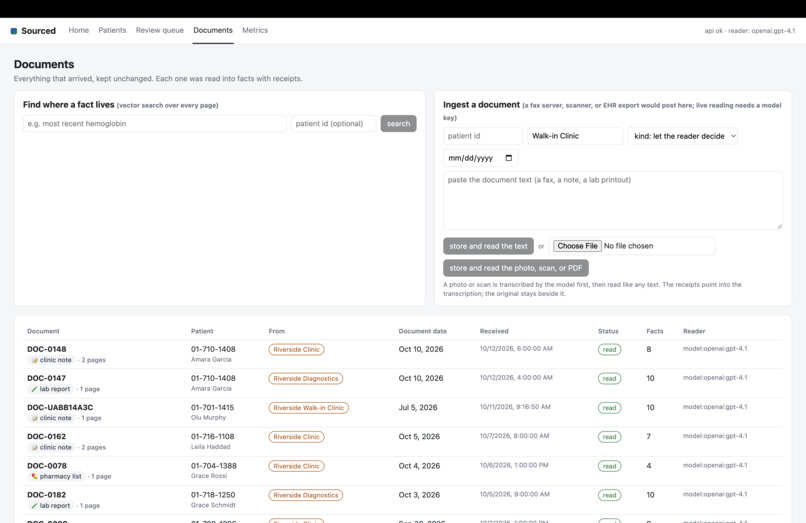Viewport: 806px width, 523px height.
Task: Go to the Home tab
Action: [x=79, y=30]
